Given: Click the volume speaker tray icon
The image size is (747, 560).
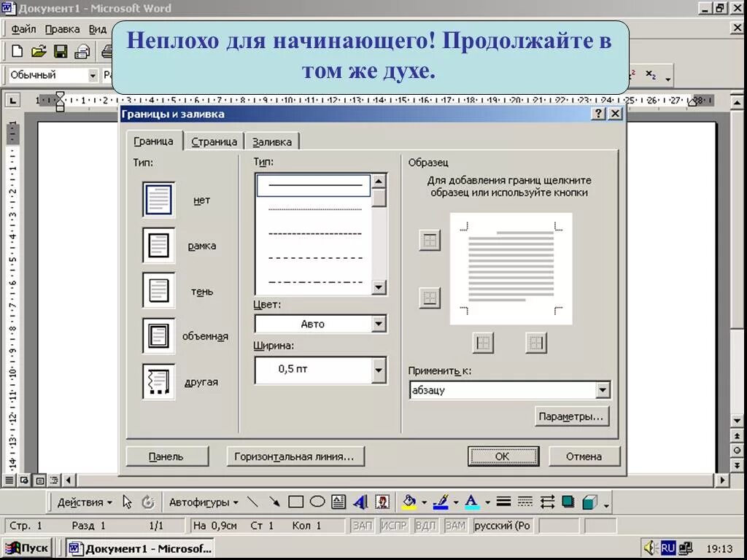Looking at the screenshot, I should point(649,548).
